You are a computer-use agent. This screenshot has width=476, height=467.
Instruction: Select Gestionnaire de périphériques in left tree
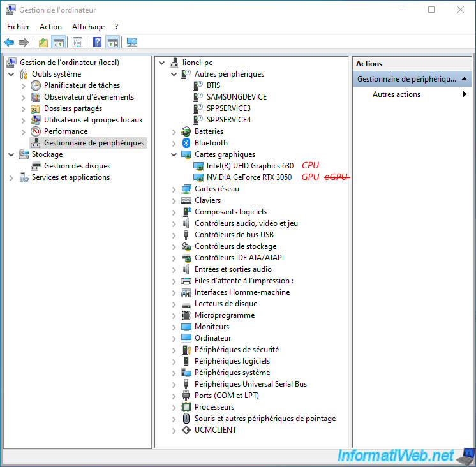94,143
